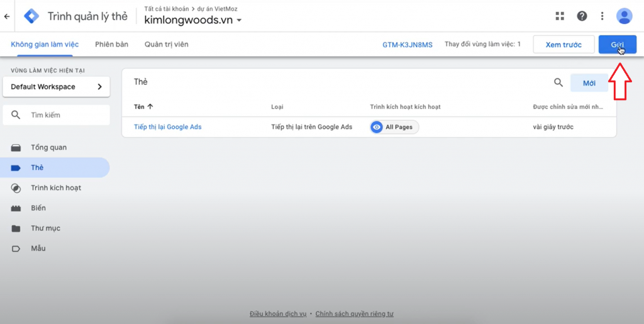Open the Điều khoản dịch vụ link
This screenshot has height=324, width=644.
278,314
